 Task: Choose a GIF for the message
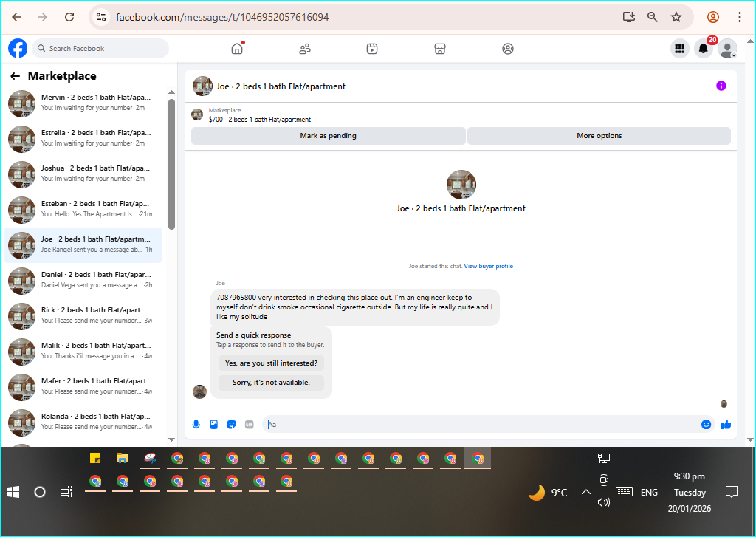pyautogui.click(x=250, y=425)
